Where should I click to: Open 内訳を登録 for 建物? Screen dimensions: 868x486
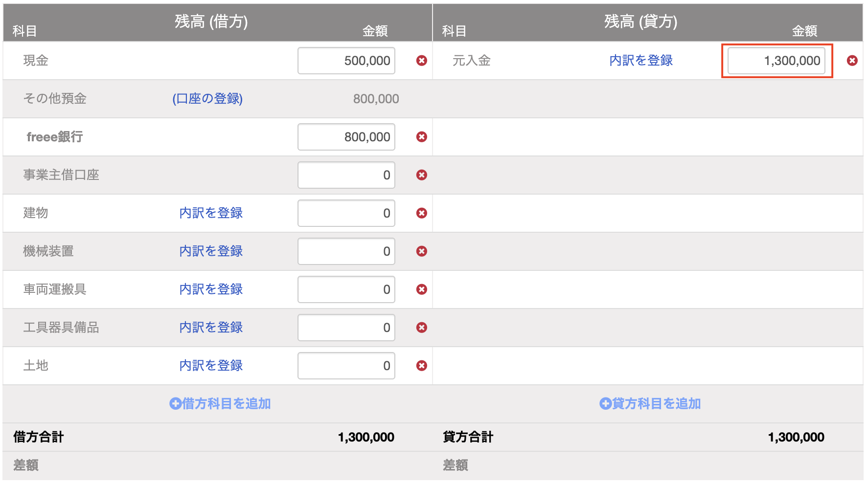[211, 213]
